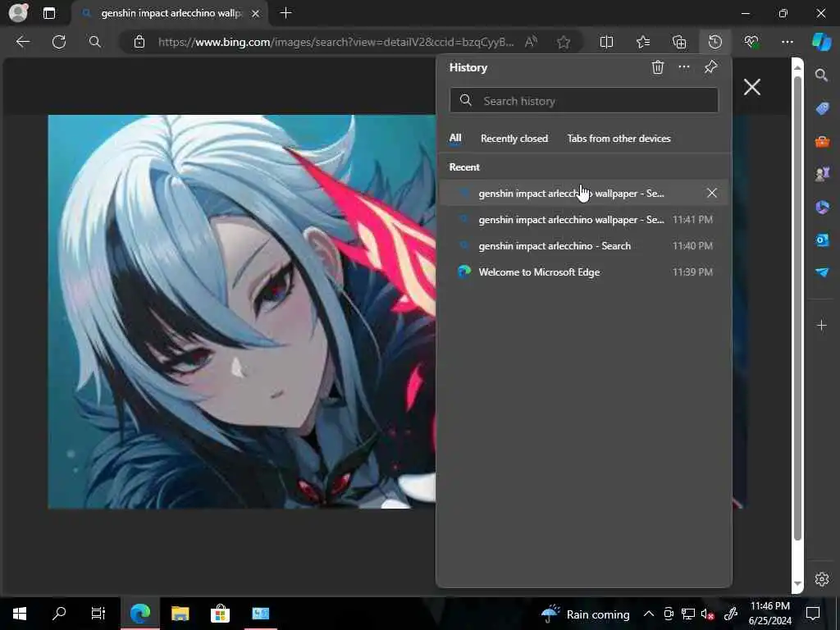
Task: Go back to the previous page
Action: click(22, 42)
